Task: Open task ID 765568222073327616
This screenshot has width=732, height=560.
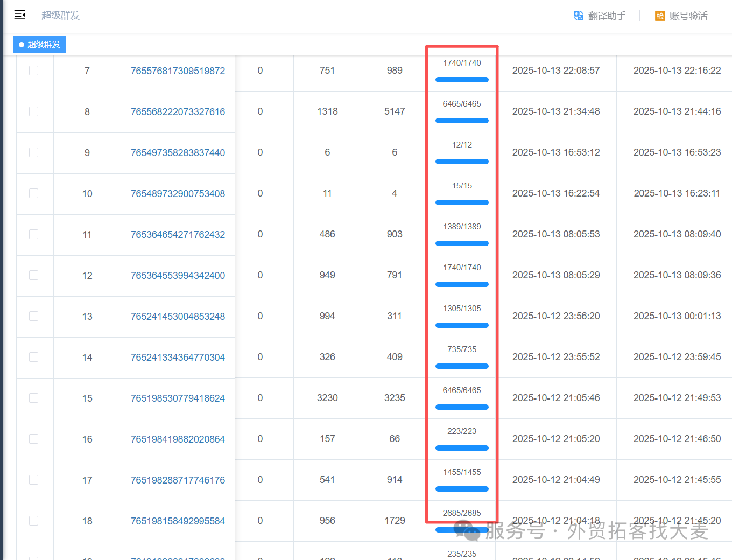Action: [x=178, y=111]
